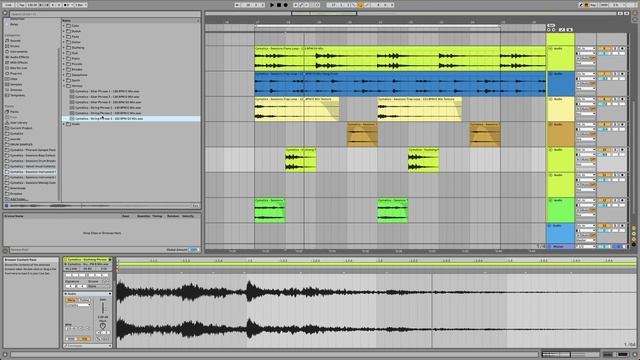The height and width of the screenshot is (360, 640).
Task: Expand the Cello folder
Action: tap(64, 26)
